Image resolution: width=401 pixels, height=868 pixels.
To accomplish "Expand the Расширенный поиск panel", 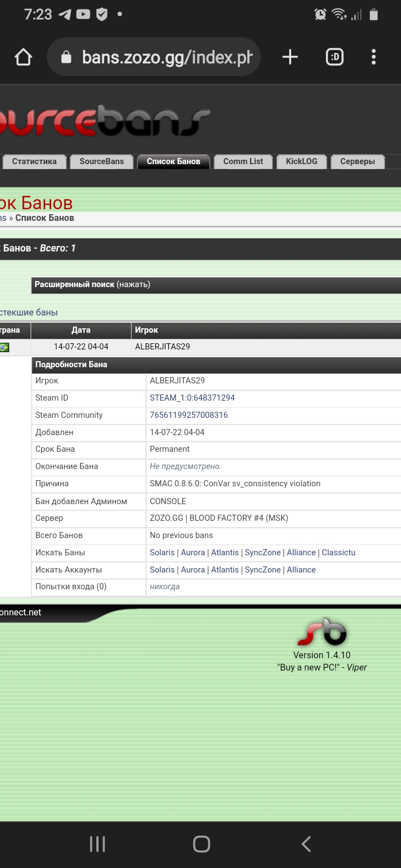I will point(92,285).
